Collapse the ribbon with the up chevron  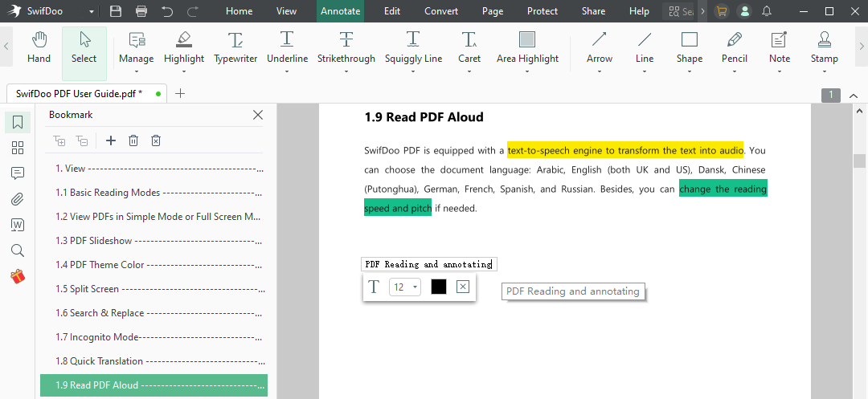(854, 96)
